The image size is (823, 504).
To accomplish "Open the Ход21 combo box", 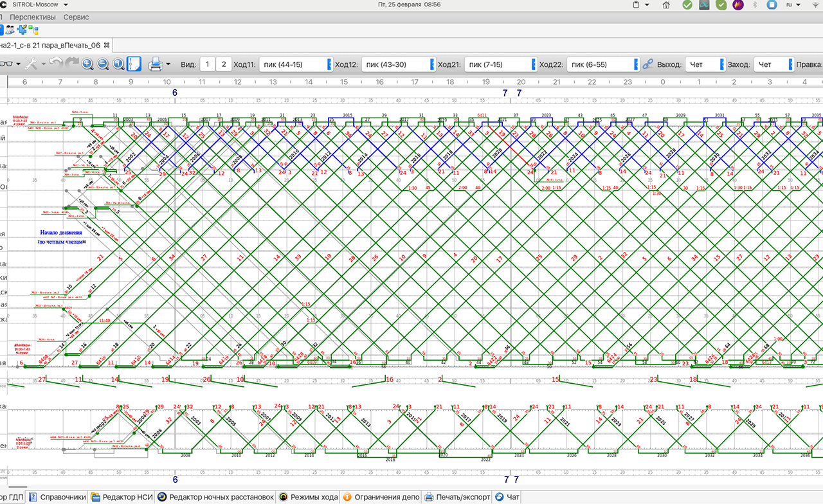I will tap(500, 64).
